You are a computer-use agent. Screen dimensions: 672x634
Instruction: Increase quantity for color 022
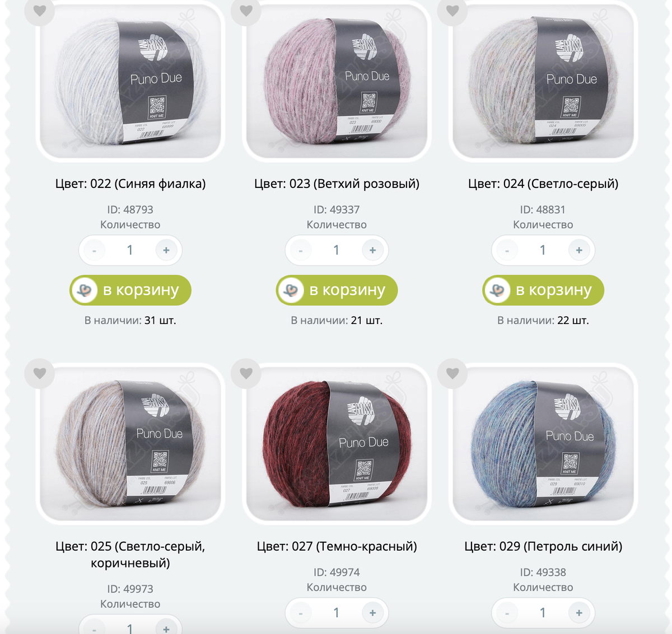[166, 250]
